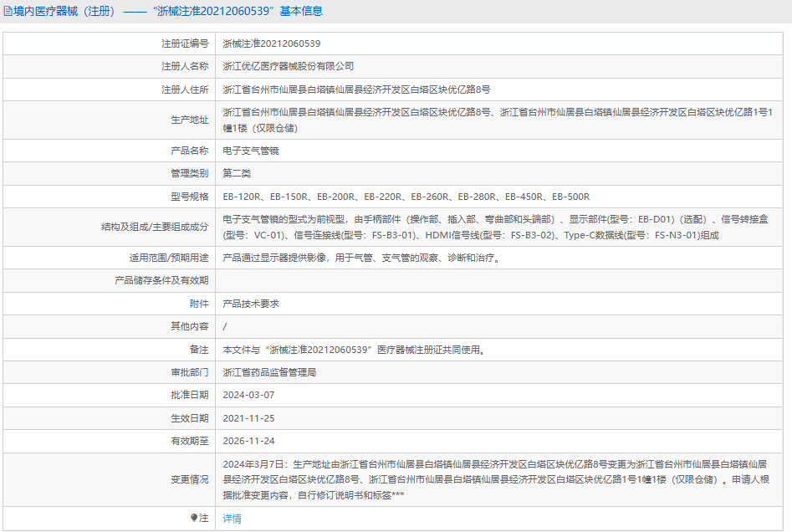Click the 生产地址 address text
The image size is (792, 532).
[502, 120]
